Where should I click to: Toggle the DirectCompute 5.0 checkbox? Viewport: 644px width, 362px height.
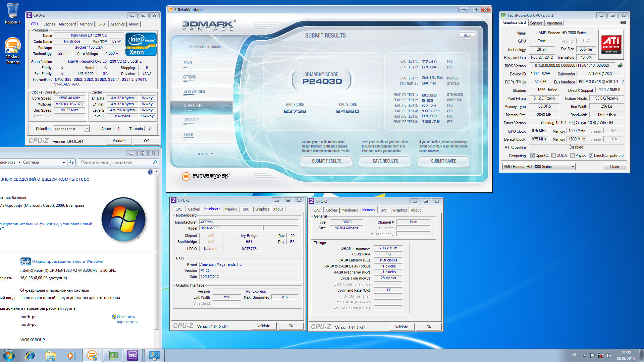pos(591,156)
